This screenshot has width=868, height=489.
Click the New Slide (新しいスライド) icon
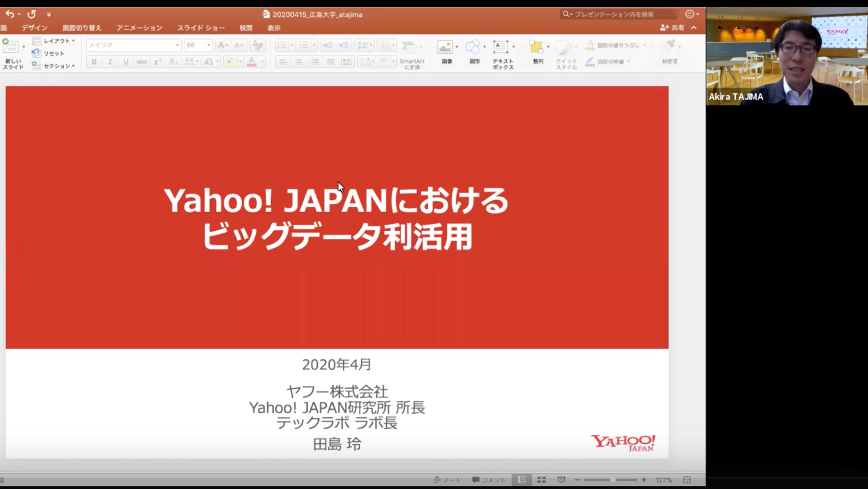coord(11,46)
